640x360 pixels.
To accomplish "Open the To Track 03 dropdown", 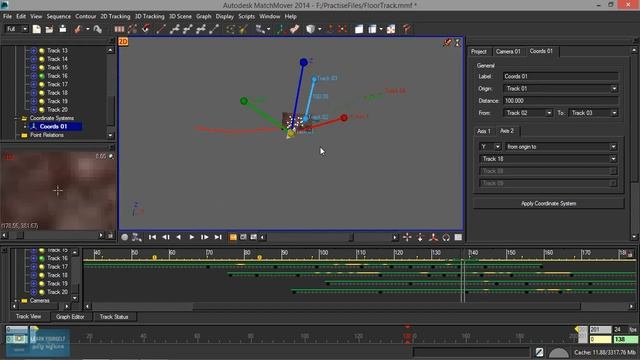I will [613, 113].
